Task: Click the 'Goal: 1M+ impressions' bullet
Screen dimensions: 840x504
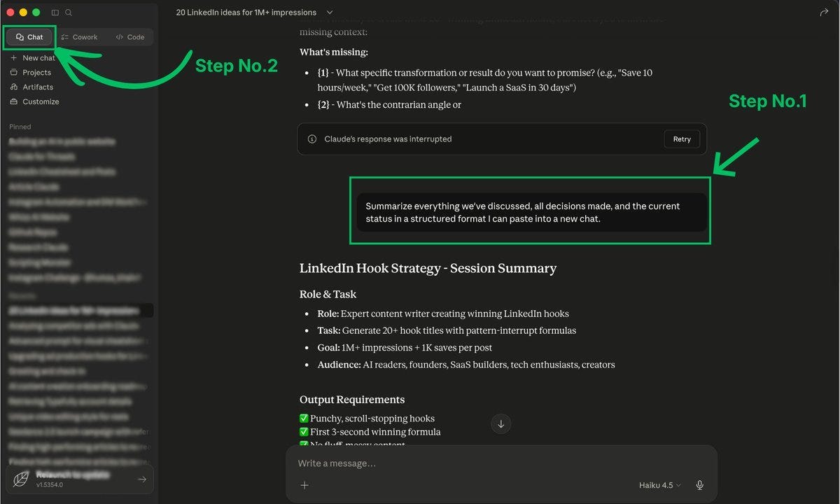Action: tap(405, 348)
